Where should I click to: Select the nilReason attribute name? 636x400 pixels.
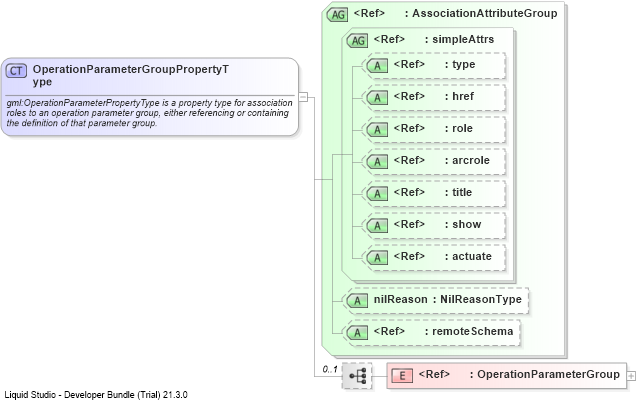pos(400,299)
